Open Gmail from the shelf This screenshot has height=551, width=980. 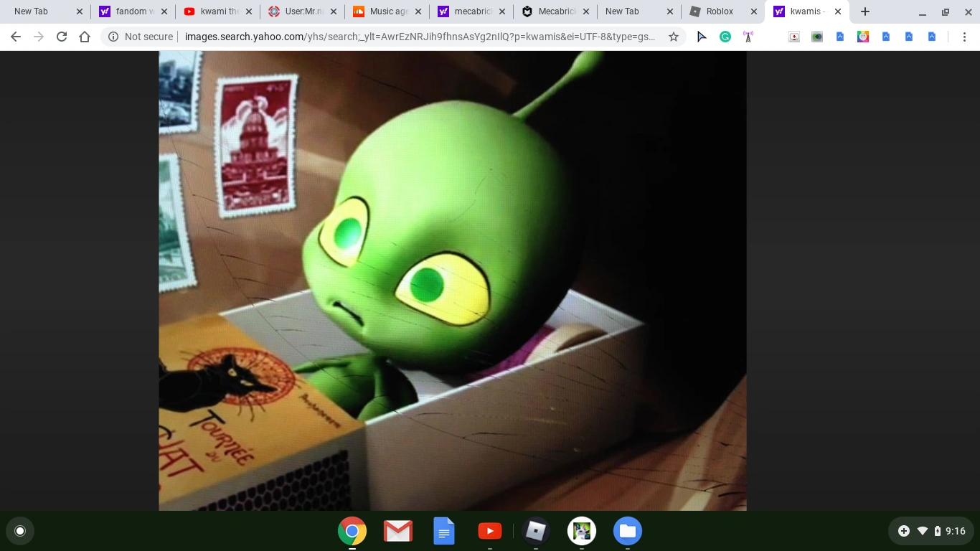(x=397, y=531)
